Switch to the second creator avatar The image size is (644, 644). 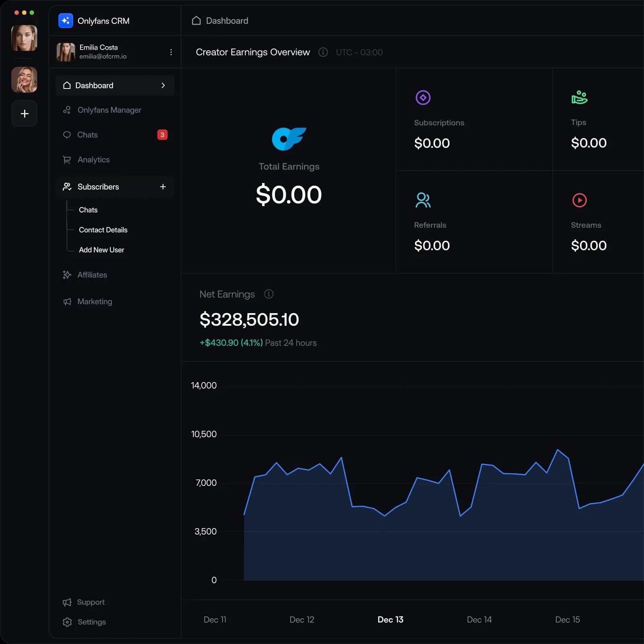24,80
